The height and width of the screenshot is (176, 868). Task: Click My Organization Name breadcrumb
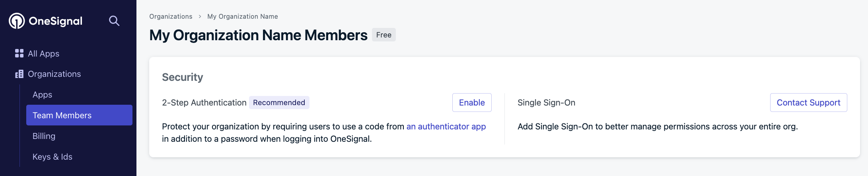(x=243, y=16)
